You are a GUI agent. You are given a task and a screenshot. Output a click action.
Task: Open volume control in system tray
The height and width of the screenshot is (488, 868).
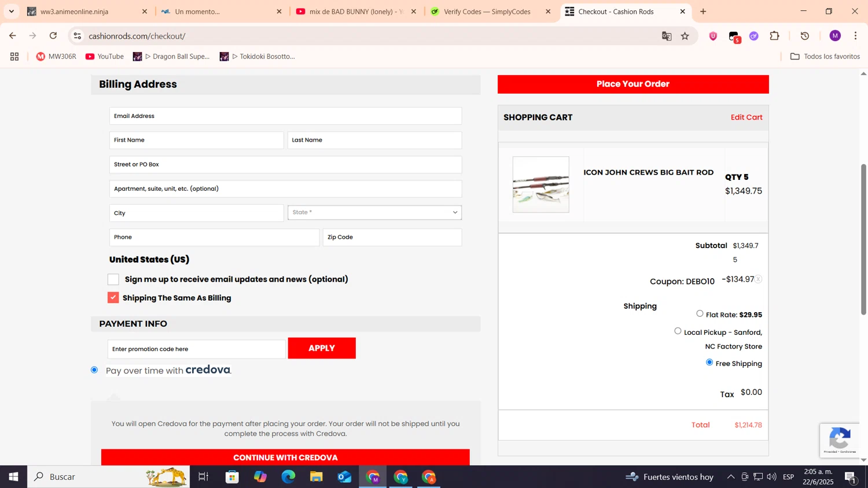coord(771,476)
